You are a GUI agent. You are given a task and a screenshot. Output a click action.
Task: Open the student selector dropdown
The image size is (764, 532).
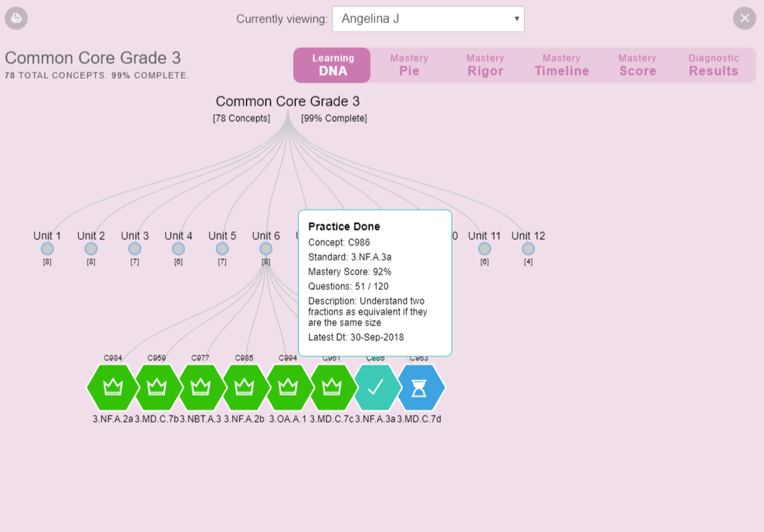click(428, 19)
